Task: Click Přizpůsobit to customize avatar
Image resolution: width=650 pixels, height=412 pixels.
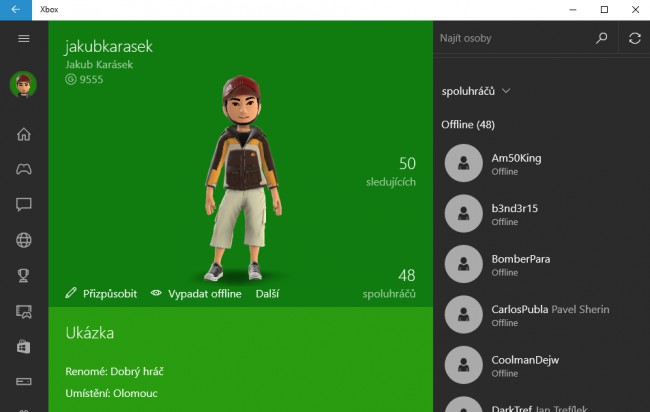Action: (x=101, y=293)
